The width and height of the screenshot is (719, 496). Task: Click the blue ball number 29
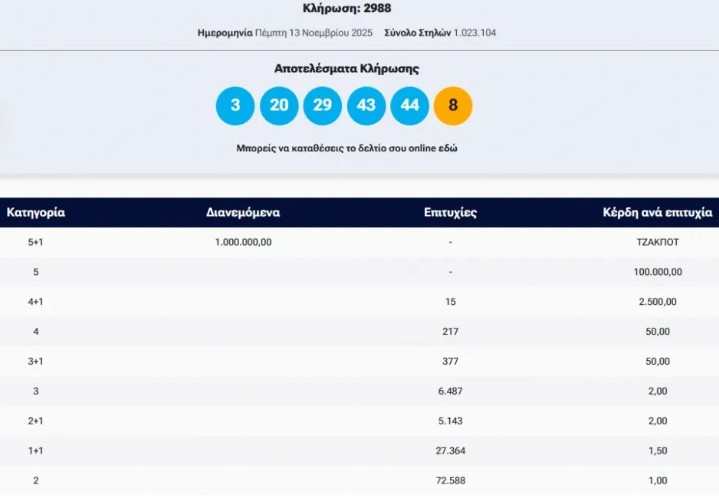(x=322, y=106)
